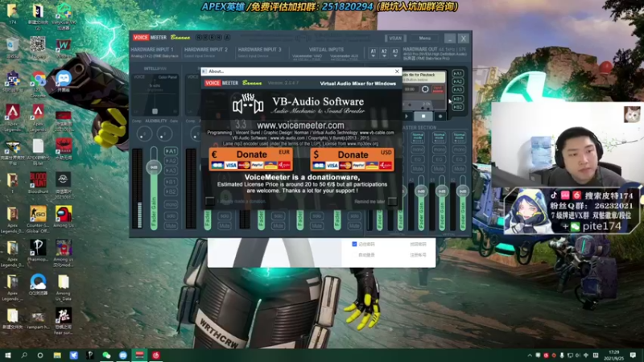Open the 174 folder on desktop
This screenshot has width=644, height=362.
click(x=12, y=10)
